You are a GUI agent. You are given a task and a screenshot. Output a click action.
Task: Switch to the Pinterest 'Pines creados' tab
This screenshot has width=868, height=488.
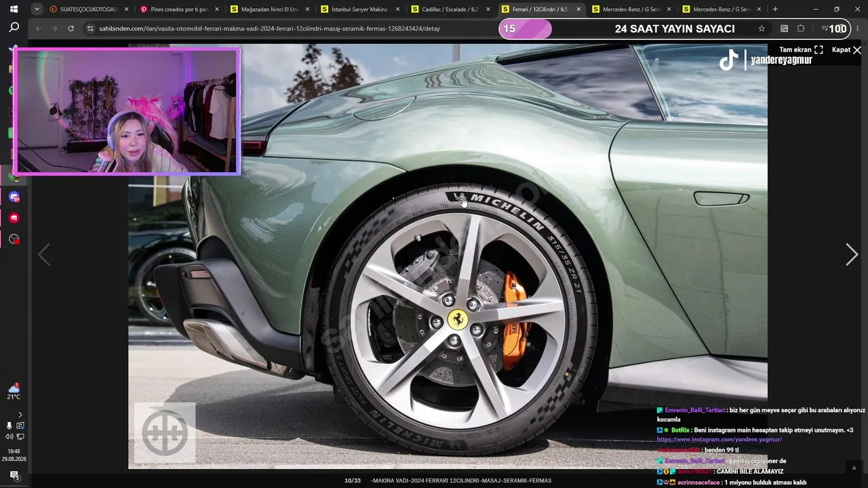click(179, 9)
